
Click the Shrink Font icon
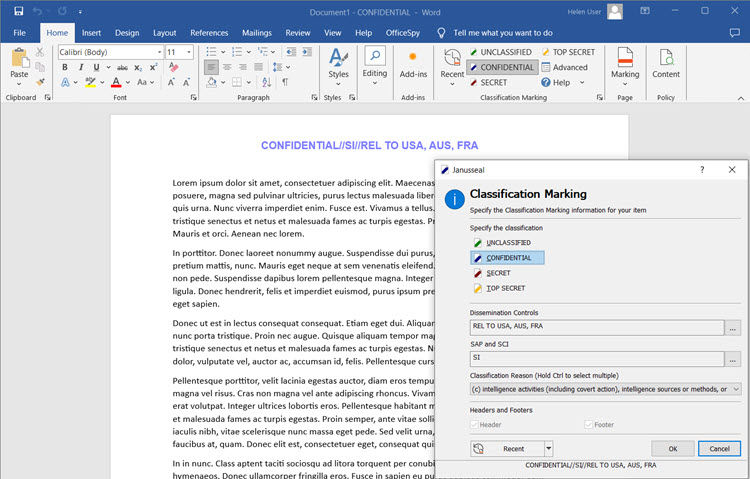coord(187,82)
